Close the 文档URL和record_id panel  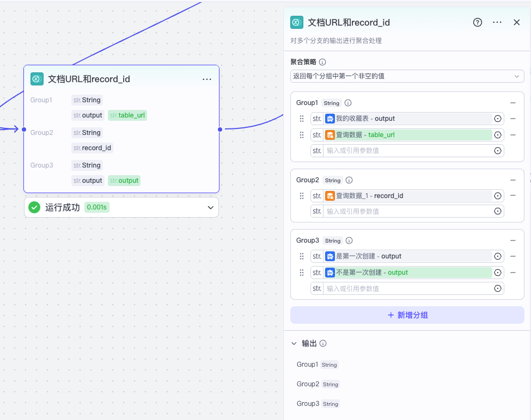(517, 22)
